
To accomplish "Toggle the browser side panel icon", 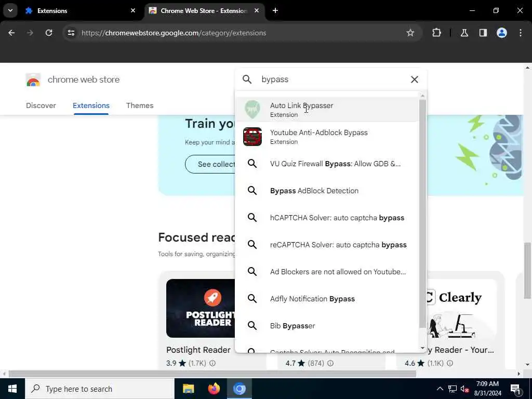I will 483,33.
